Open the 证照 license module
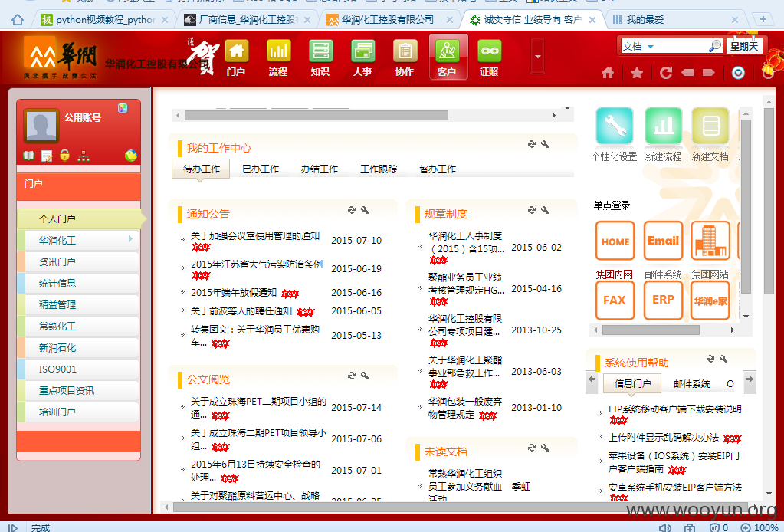The image size is (784, 532). pos(489,58)
